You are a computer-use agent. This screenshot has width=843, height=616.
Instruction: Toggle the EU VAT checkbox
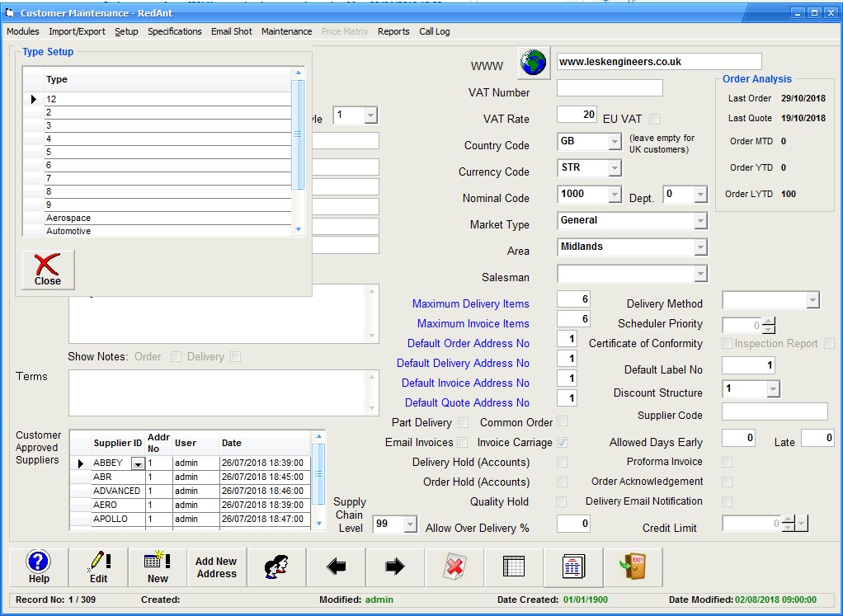pos(654,119)
